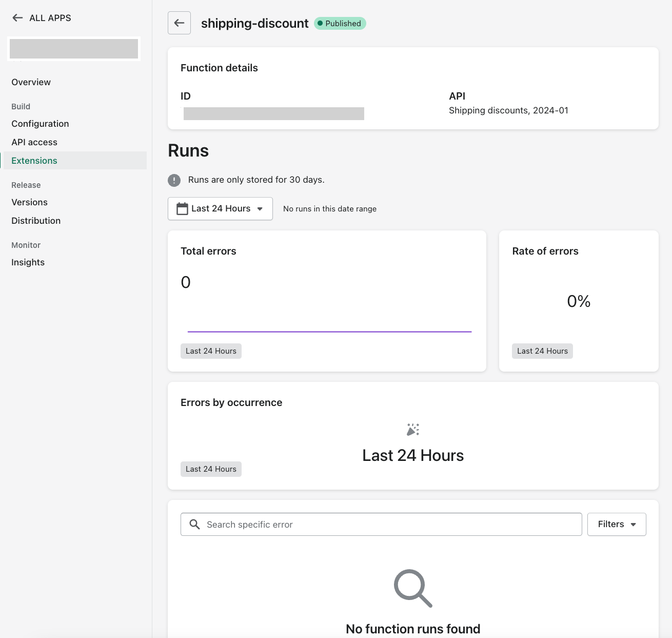Click the Filters dropdown caret arrow
Screen dimensions: 672x638
point(634,525)
